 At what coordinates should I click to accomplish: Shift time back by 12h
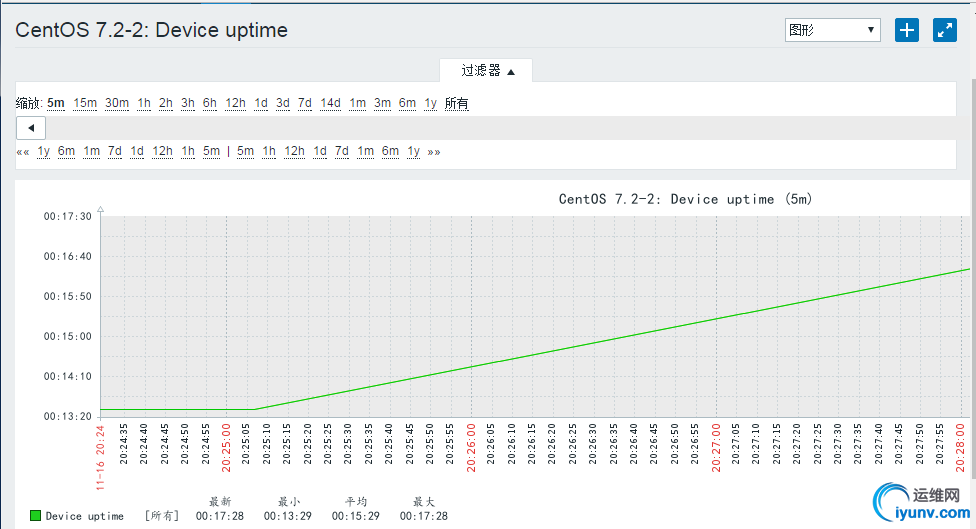(x=162, y=151)
